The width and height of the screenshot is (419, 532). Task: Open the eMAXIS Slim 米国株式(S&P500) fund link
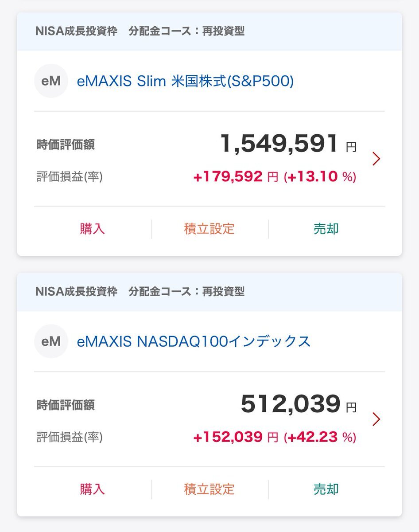(x=185, y=81)
